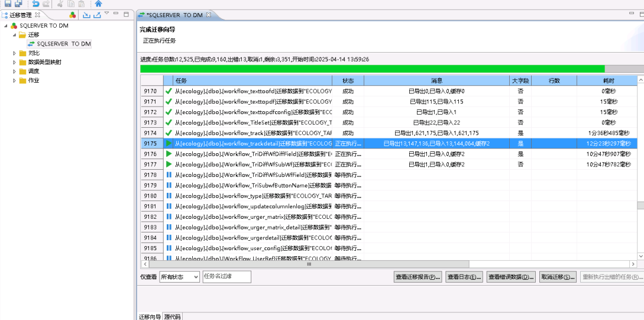This screenshot has height=320, width=644.
Task: Select the workflow_TitleSet task row
Action: pos(389,122)
